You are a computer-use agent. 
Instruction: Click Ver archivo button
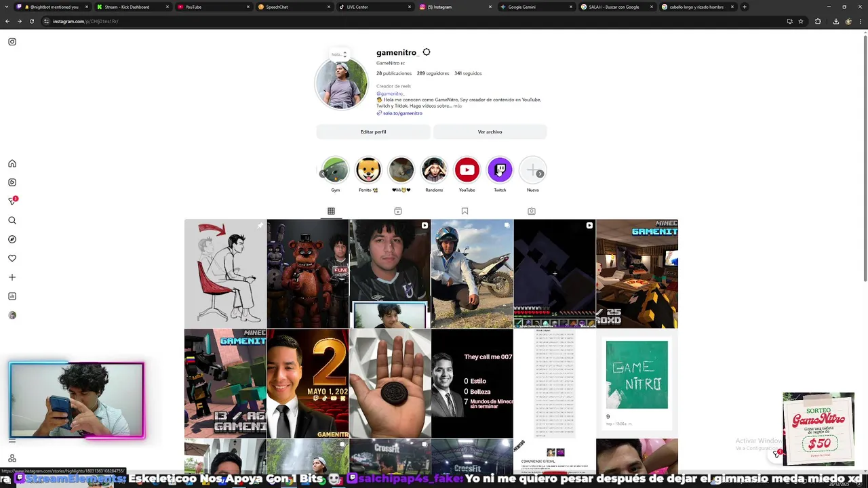(490, 131)
